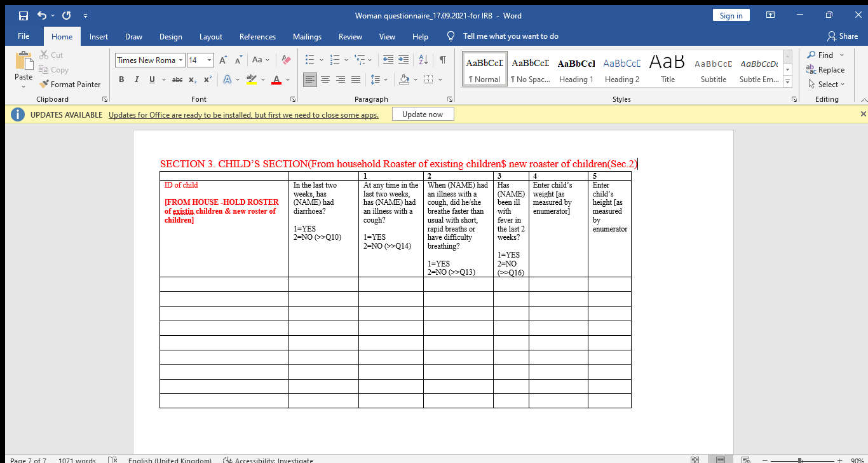Shrink font size with the smaller A icon
Viewport: 868px width, 463px height.
239,60
